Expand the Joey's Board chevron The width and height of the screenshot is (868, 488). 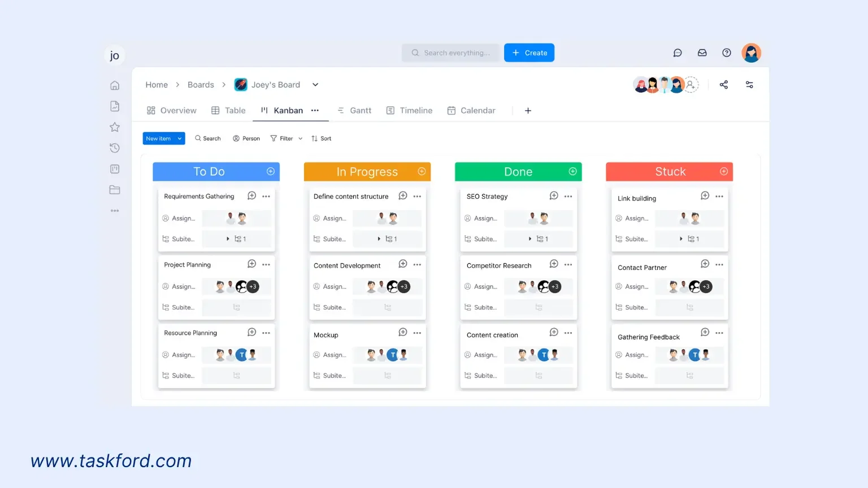(315, 84)
